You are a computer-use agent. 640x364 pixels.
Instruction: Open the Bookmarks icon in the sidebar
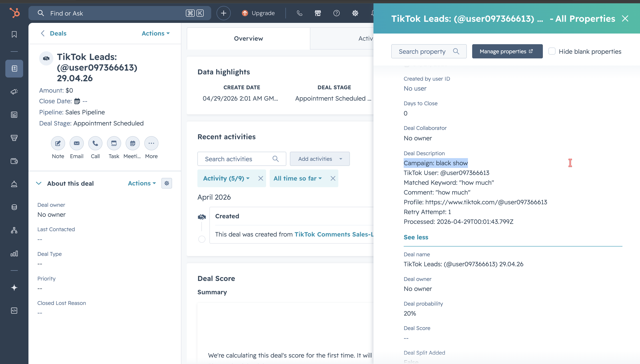point(14,34)
